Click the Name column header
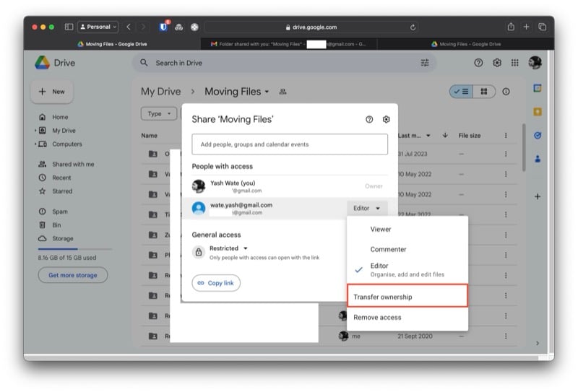 pyautogui.click(x=150, y=136)
